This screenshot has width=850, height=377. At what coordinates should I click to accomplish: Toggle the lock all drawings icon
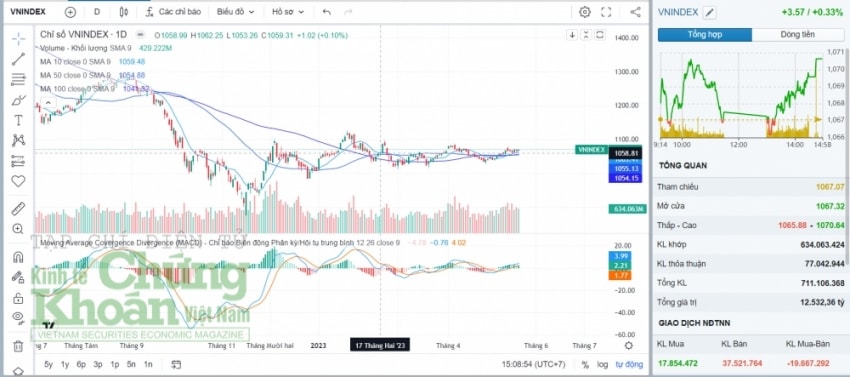[18, 297]
